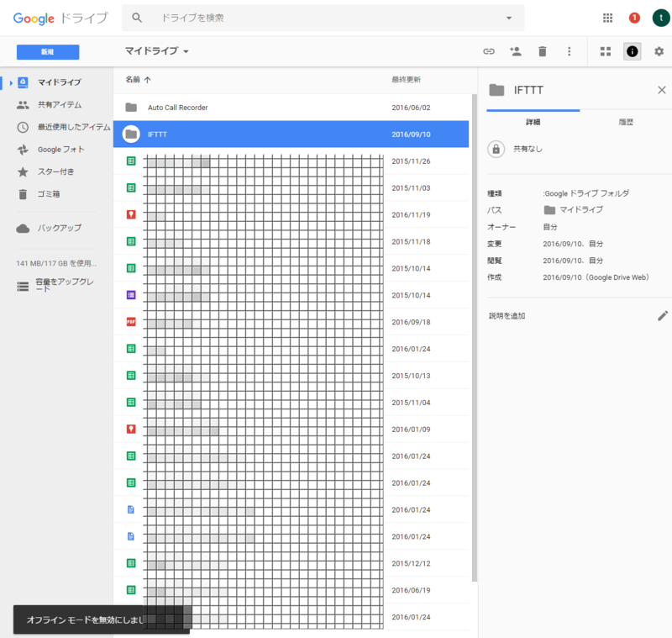Viewport: 672px width, 638px height.
Task: Toggle the details info panel
Action: point(632,51)
